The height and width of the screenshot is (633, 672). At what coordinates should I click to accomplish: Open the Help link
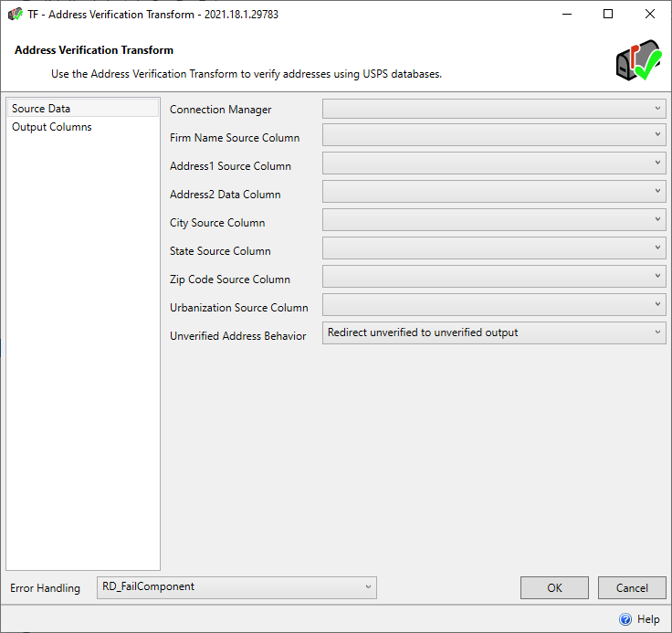(648, 619)
